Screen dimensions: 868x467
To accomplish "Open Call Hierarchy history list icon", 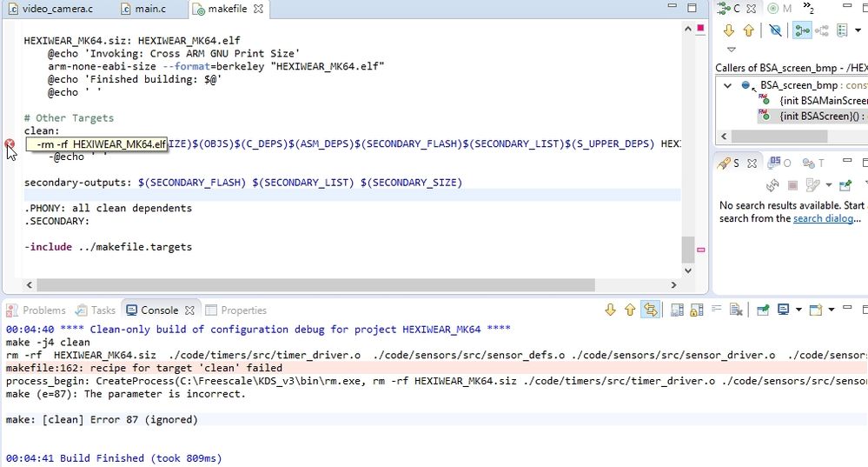I will tap(843, 30).
